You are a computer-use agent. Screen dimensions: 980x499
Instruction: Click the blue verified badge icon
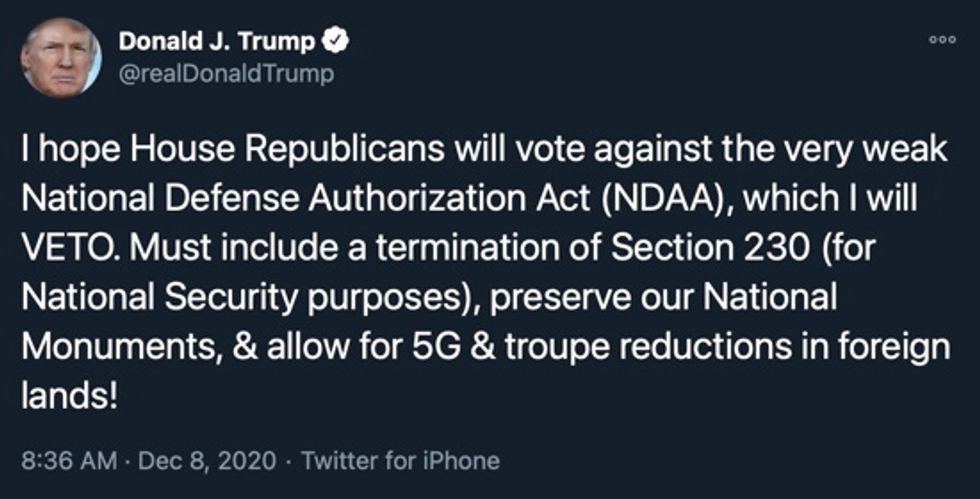[337, 43]
